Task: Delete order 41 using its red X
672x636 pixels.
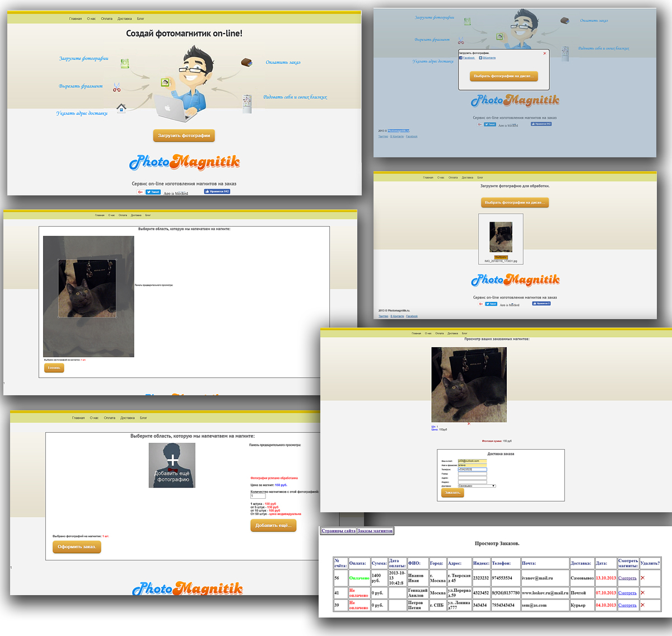Action: (642, 592)
